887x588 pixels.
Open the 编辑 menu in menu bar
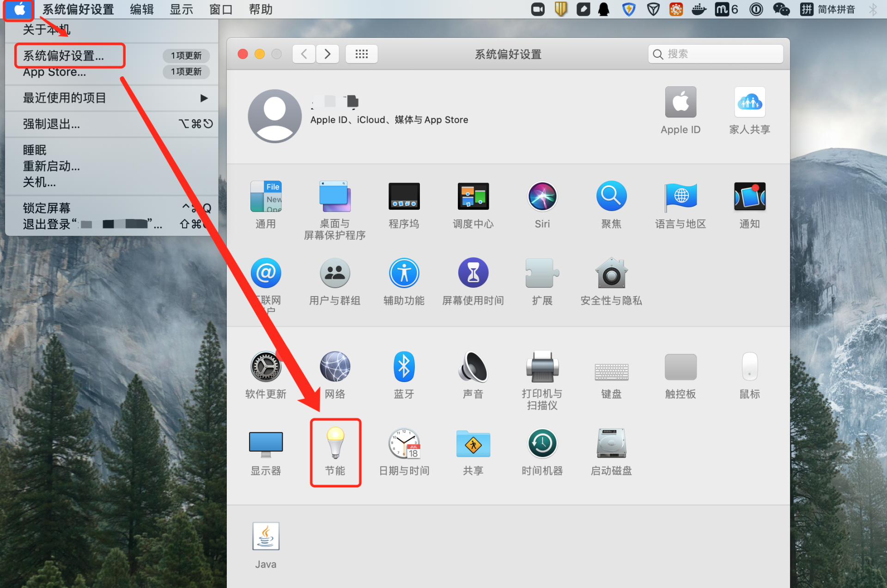[141, 9]
